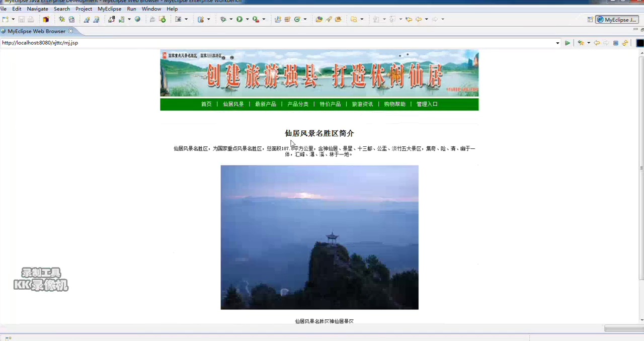Click the New file toolbar icon
Image resolution: width=644 pixels, height=341 pixels.
click(x=5, y=20)
